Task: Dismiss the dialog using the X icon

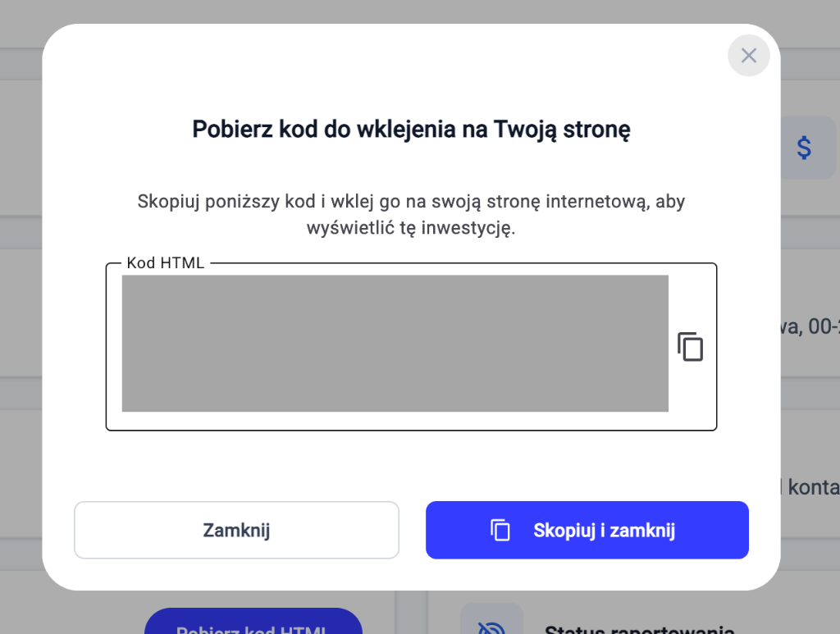Action: coord(748,56)
